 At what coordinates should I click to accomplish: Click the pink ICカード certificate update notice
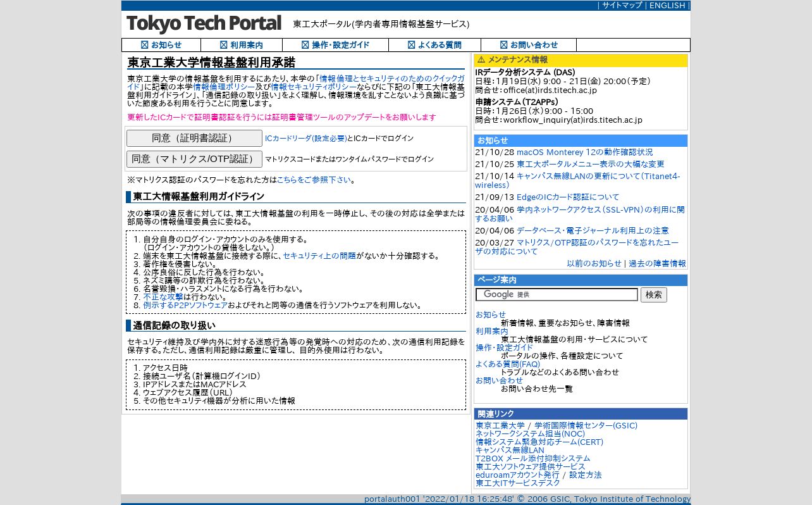pos(281,118)
